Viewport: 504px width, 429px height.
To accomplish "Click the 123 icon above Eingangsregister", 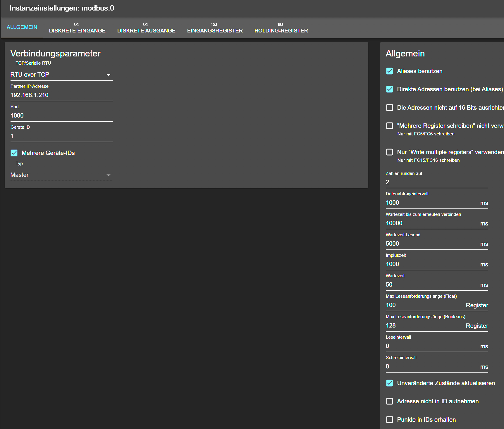I will tap(214, 25).
